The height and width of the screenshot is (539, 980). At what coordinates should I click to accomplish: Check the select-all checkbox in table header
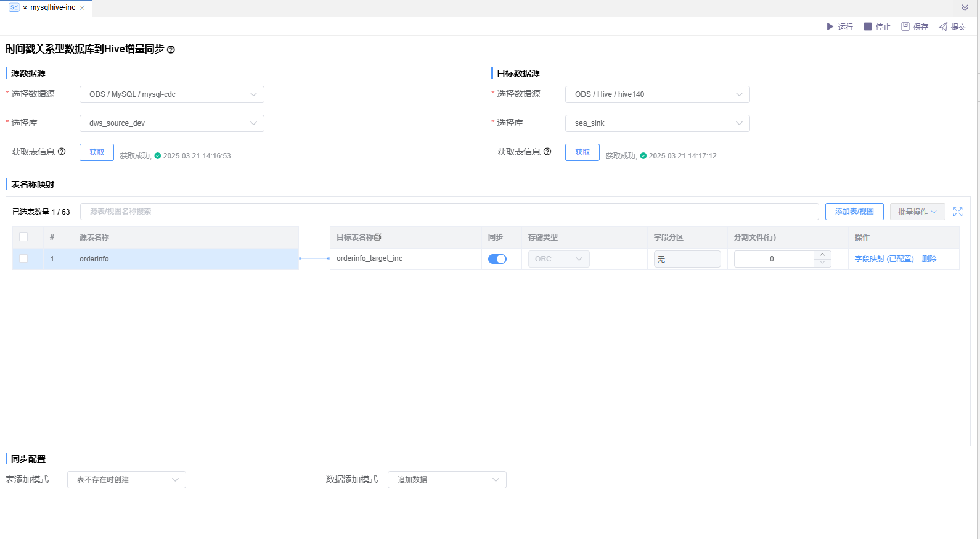[23, 237]
